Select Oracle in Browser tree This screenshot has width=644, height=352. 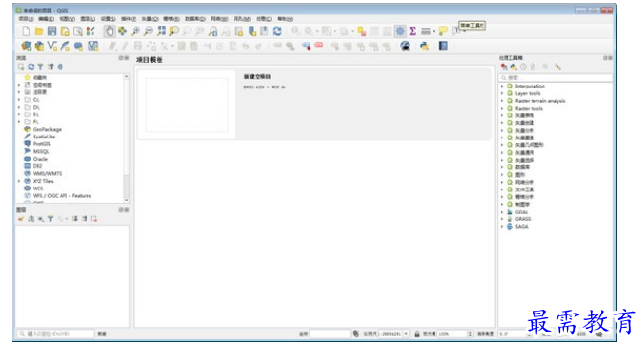click(x=39, y=159)
